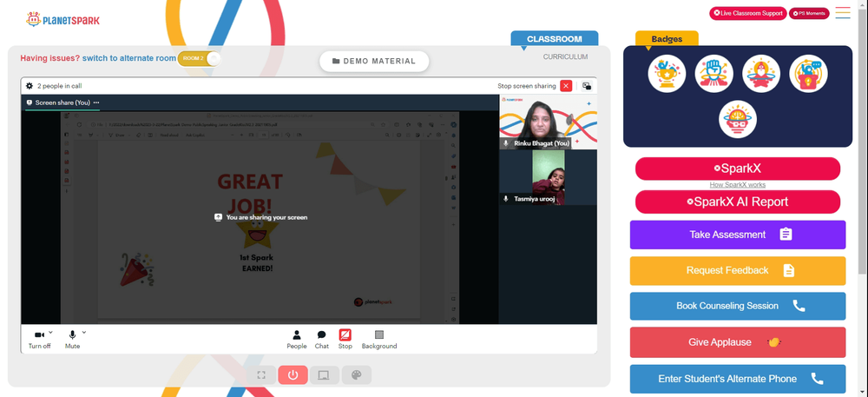Click the 2 people in call label
This screenshot has width=868, height=397.
(x=59, y=86)
